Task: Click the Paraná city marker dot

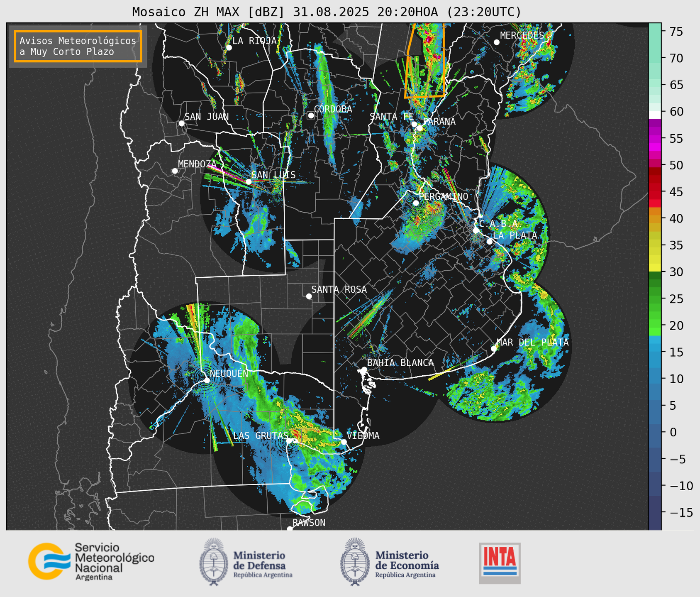Action: (x=420, y=128)
